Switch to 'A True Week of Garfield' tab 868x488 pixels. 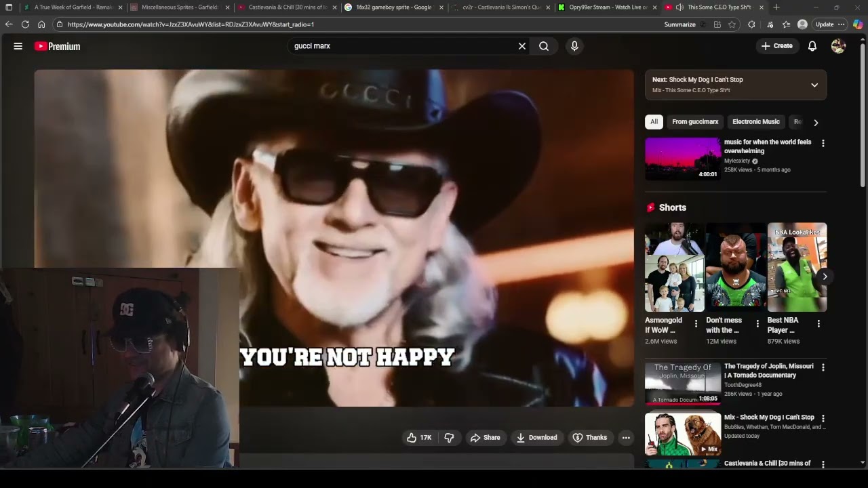tap(73, 7)
